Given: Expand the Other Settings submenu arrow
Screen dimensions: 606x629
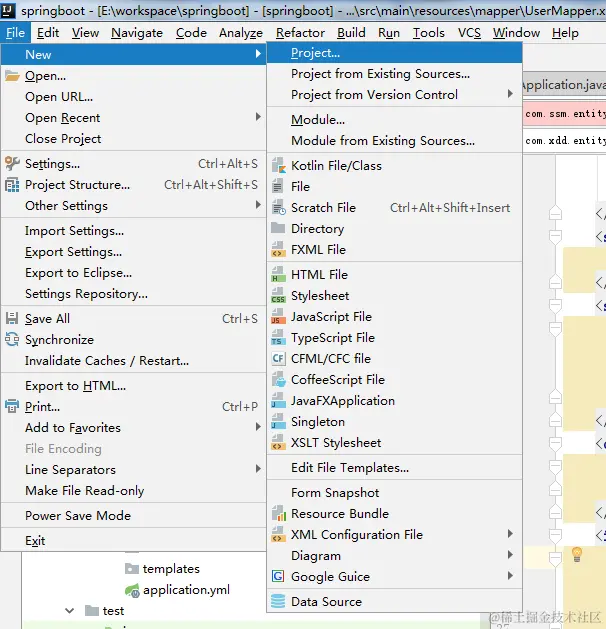Looking at the screenshot, I should coord(258,205).
